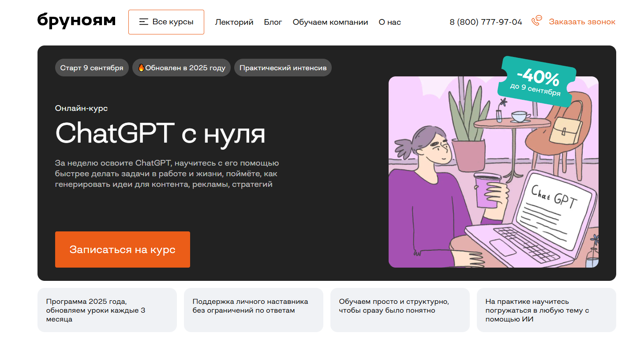
Task: Click the fire emoji icon on update badge
Action: (x=141, y=68)
